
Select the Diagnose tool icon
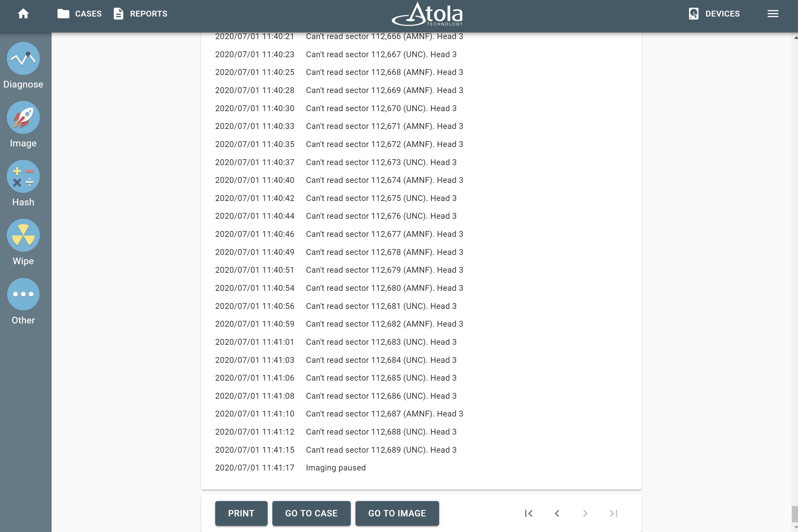coord(23,58)
